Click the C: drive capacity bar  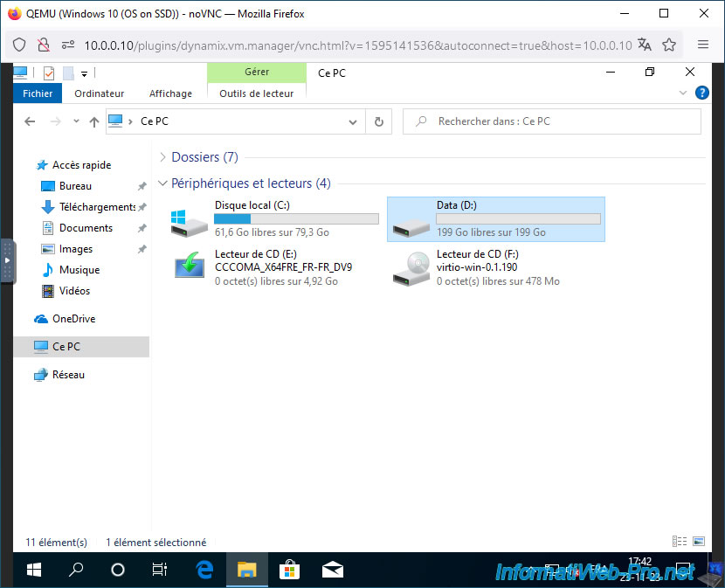296,218
